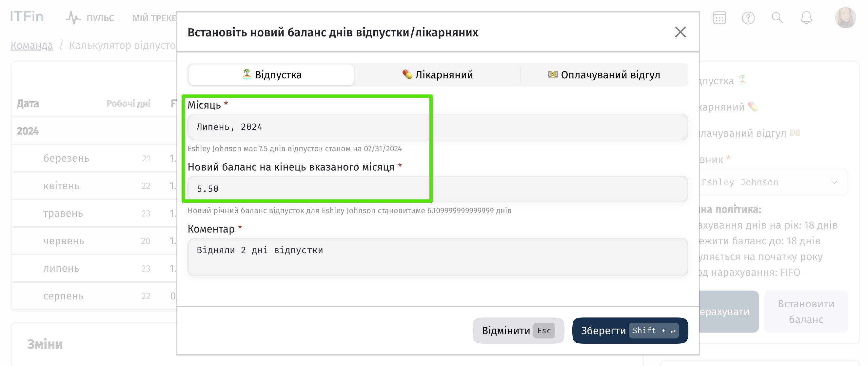Click the pill icon on Лікарняний tab
Screen dimensions: 868x366
[x=407, y=74]
